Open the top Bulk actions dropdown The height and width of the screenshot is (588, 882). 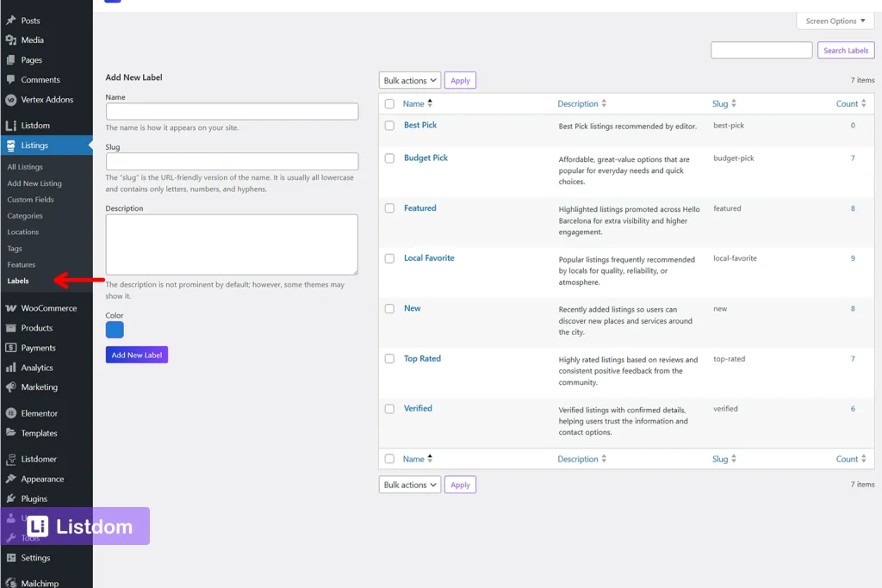(409, 79)
